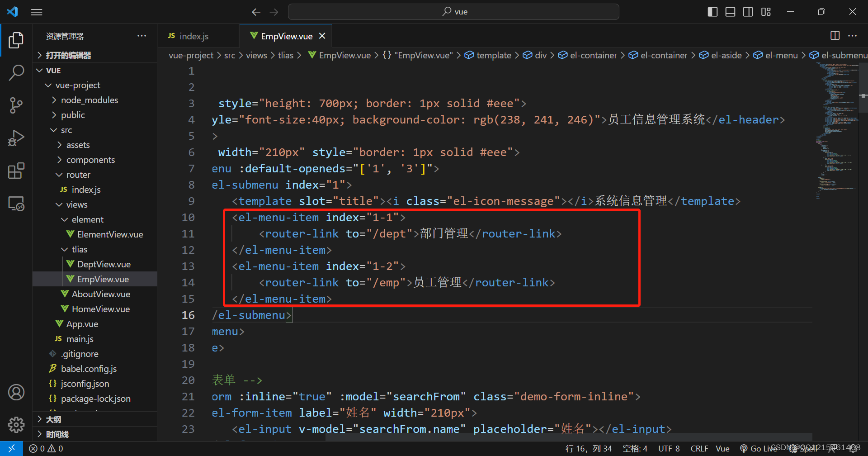Open DeptView.vue file
The height and width of the screenshot is (456, 868).
95,265
